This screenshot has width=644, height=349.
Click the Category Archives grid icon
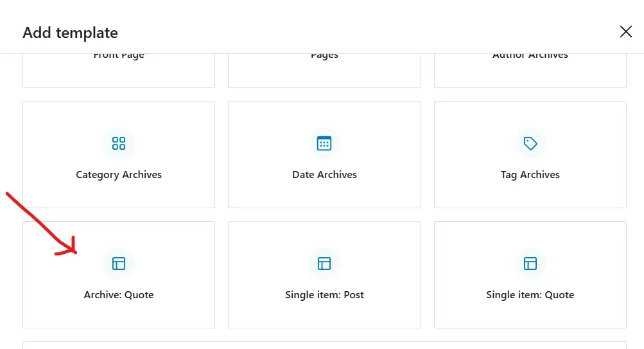pos(119,143)
